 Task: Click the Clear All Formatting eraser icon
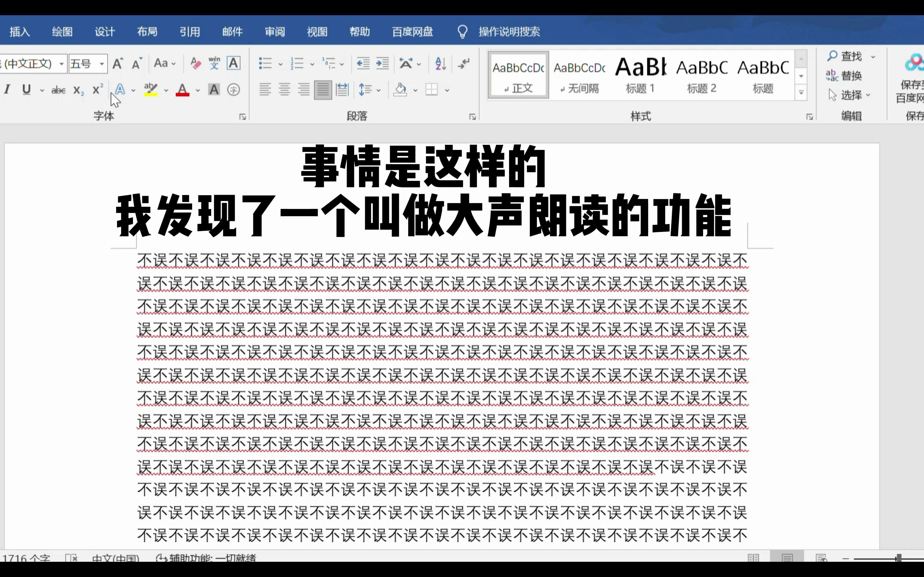tap(195, 63)
